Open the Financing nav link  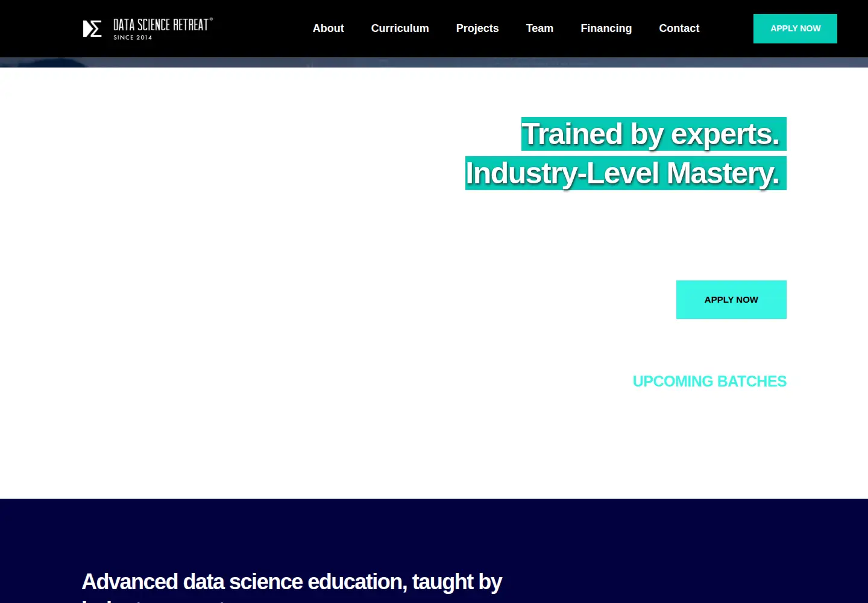[x=606, y=28]
